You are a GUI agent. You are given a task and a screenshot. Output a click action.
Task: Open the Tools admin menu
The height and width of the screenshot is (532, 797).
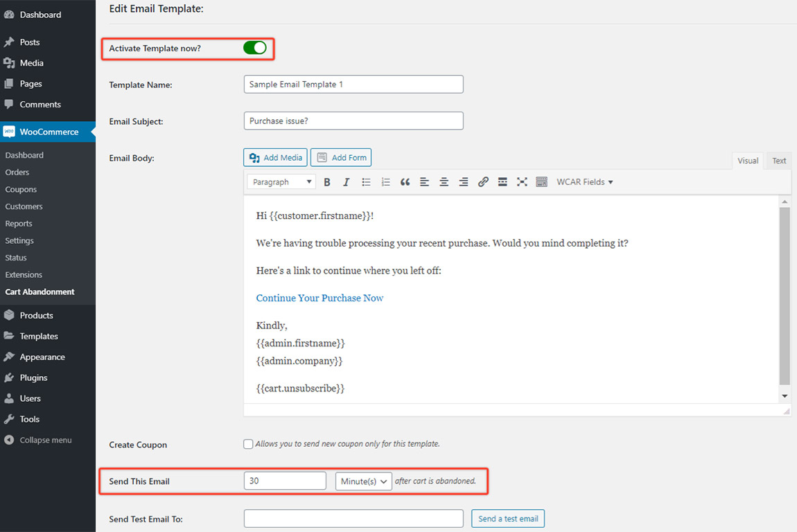[48, 419]
